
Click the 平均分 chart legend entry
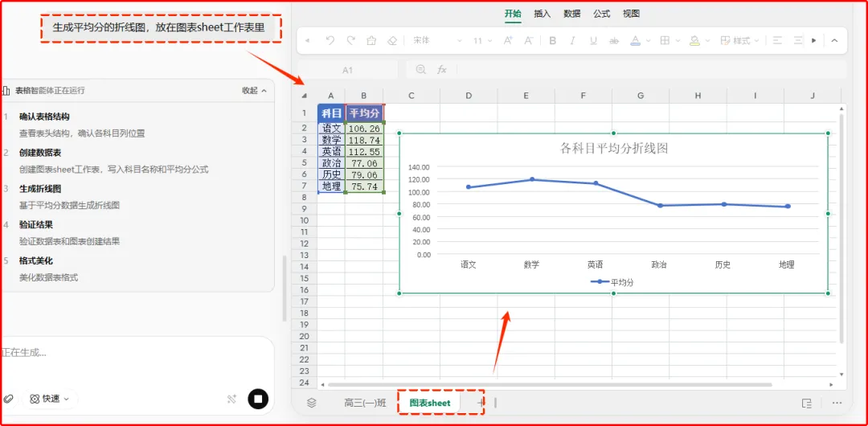(x=612, y=282)
